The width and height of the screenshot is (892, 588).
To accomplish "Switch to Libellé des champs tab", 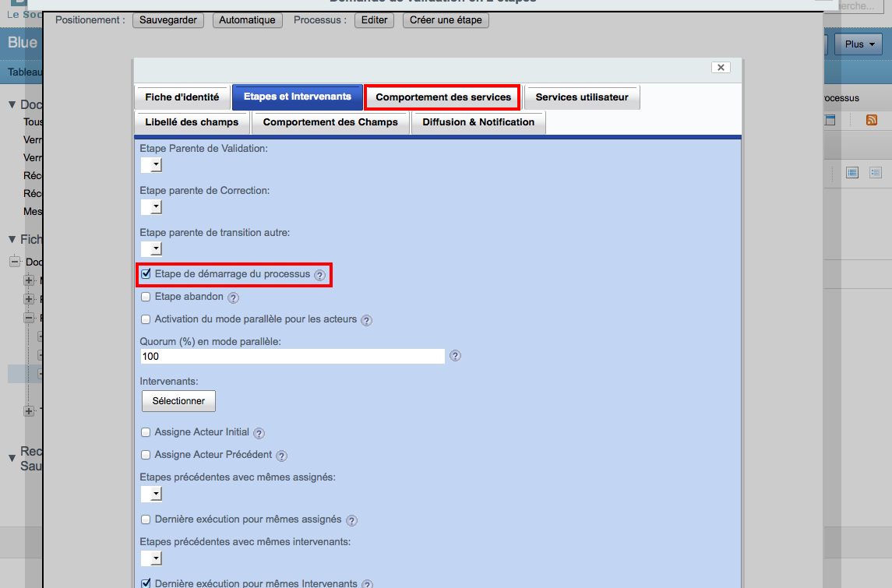I will (x=192, y=122).
